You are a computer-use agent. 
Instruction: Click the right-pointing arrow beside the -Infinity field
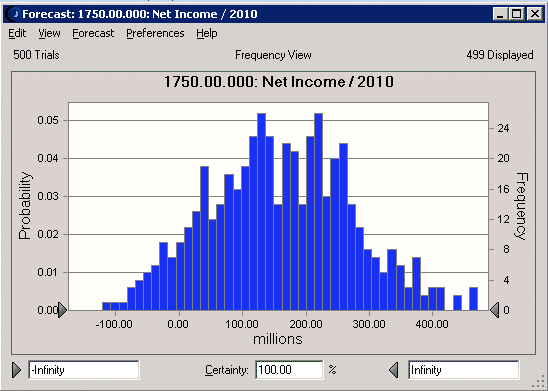click(16, 370)
